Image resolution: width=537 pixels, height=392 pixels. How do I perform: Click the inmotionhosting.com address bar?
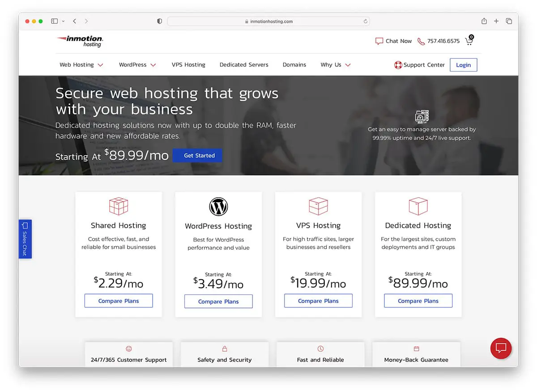pos(268,21)
